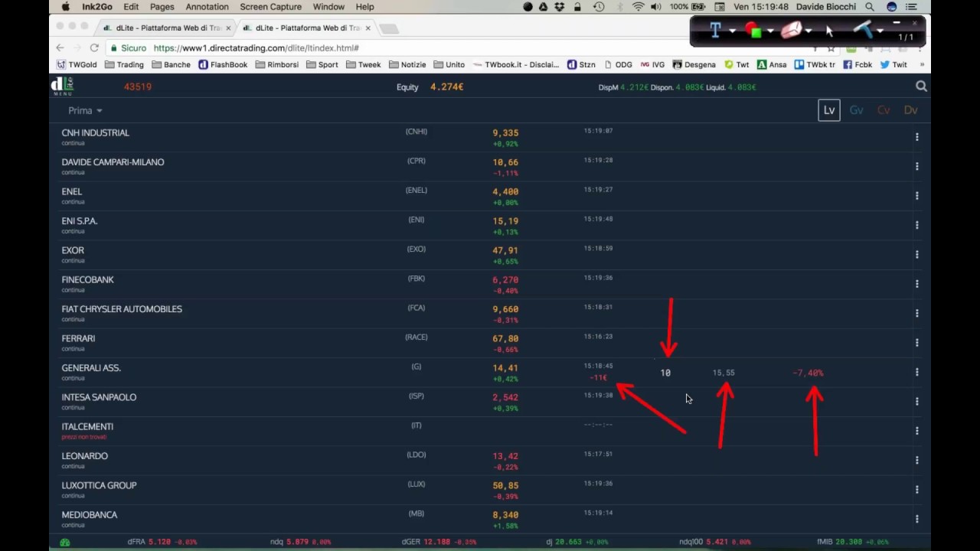
Task: Open the Wi-Fi menu bar icon
Action: click(638, 7)
